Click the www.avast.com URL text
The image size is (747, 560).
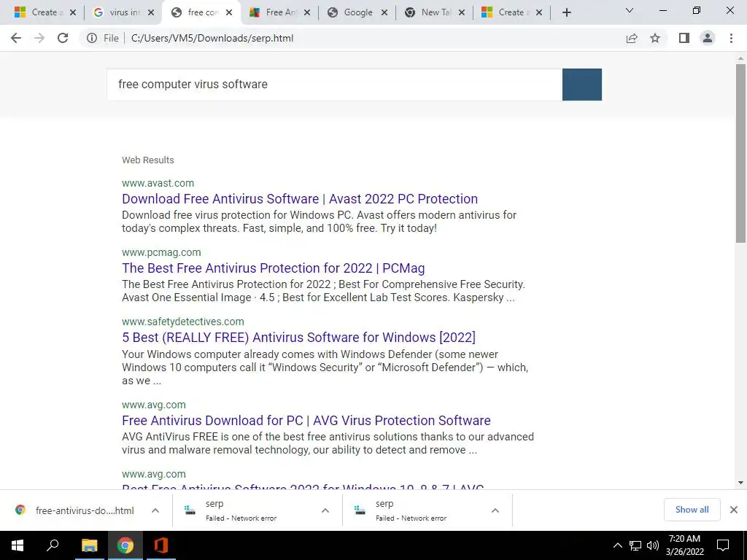click(x=158, y=183)
